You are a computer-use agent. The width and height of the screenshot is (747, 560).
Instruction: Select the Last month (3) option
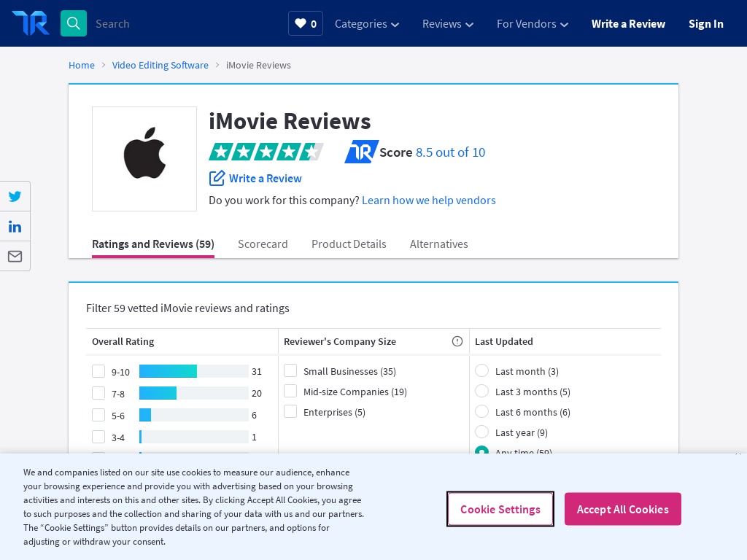click(482, 370)
